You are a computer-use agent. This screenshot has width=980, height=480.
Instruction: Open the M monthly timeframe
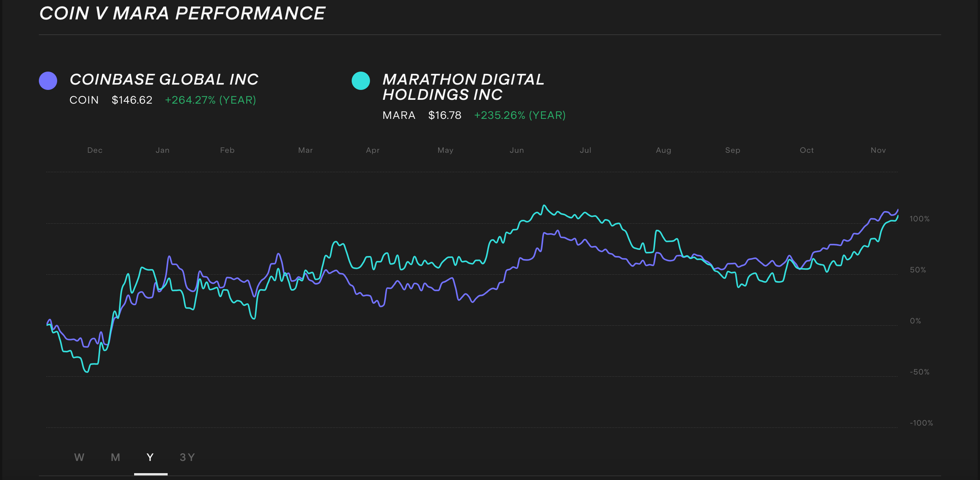[x=115, y=457]
